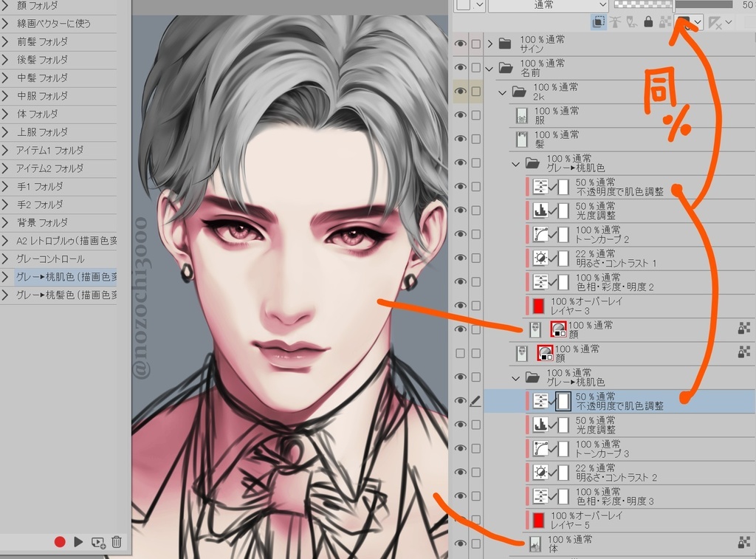This screenshot has width=756, height=559.
Task: Click layer opacity value field showing 50
Action: click(746, 5)
